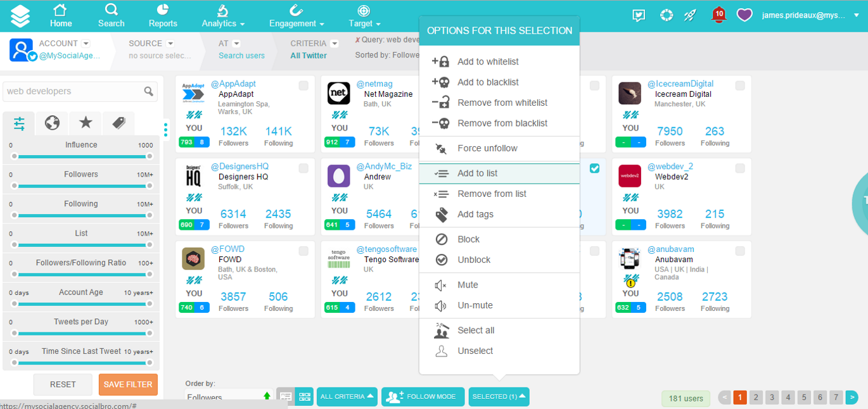Choose Add to whitelist

(x=499, y=61)
